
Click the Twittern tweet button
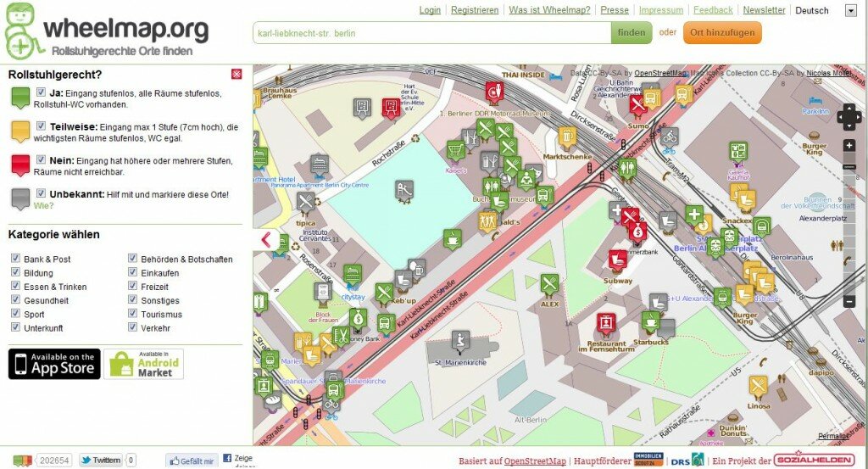[x=100, y=461]
